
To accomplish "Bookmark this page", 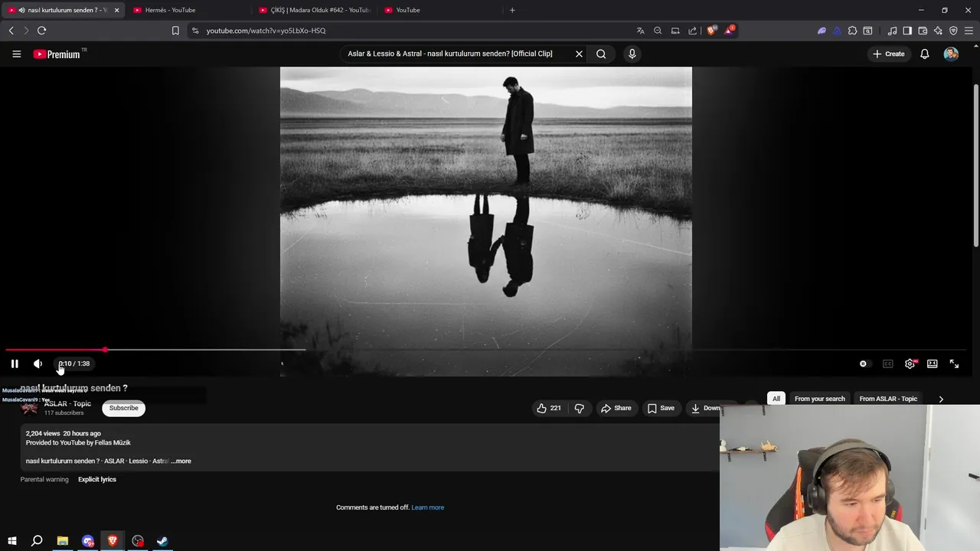I will pyautogui.click(x=175, y=31).
